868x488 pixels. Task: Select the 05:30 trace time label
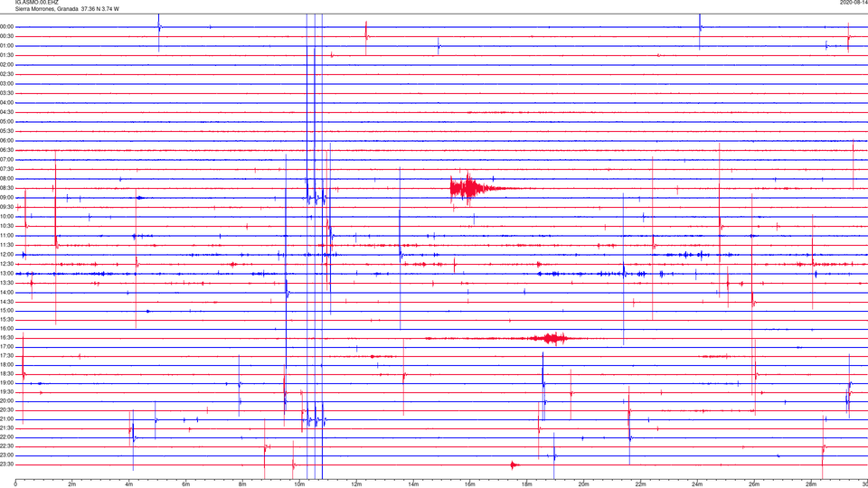pyautogui.click(x=7, y=131)
